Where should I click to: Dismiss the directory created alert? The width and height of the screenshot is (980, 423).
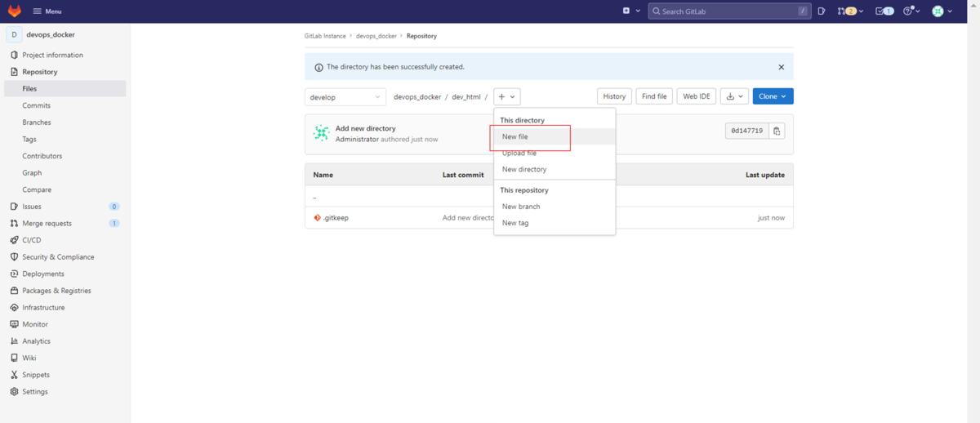781,67
